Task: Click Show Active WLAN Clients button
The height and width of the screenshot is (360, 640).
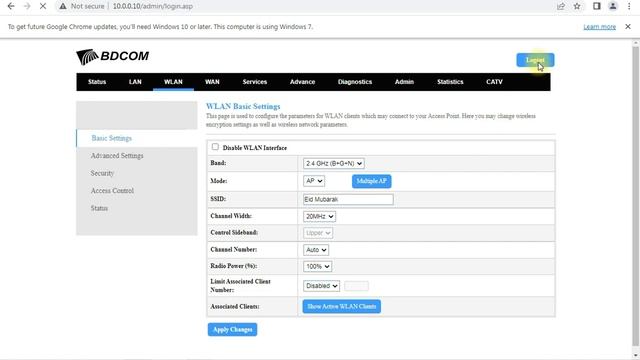Action: (x=342, y=307)
